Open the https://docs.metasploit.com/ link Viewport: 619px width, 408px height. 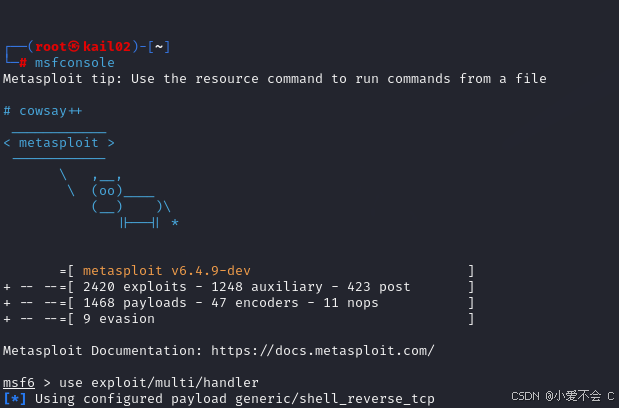[323, 351]
